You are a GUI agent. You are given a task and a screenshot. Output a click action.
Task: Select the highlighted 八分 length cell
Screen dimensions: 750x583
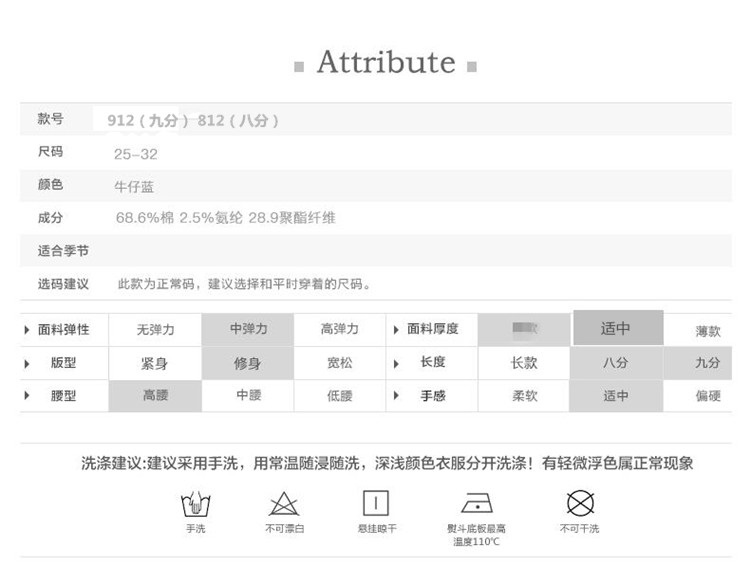point(616,363)
